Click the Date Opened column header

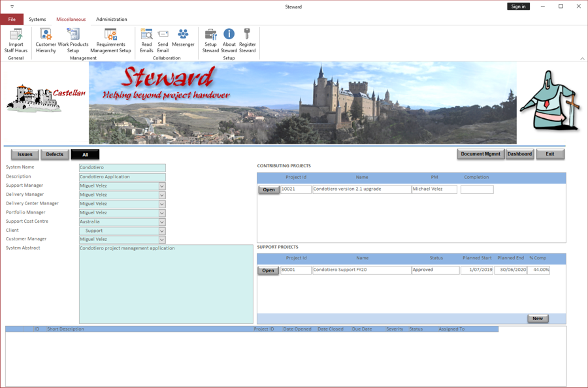pos(297,329)
